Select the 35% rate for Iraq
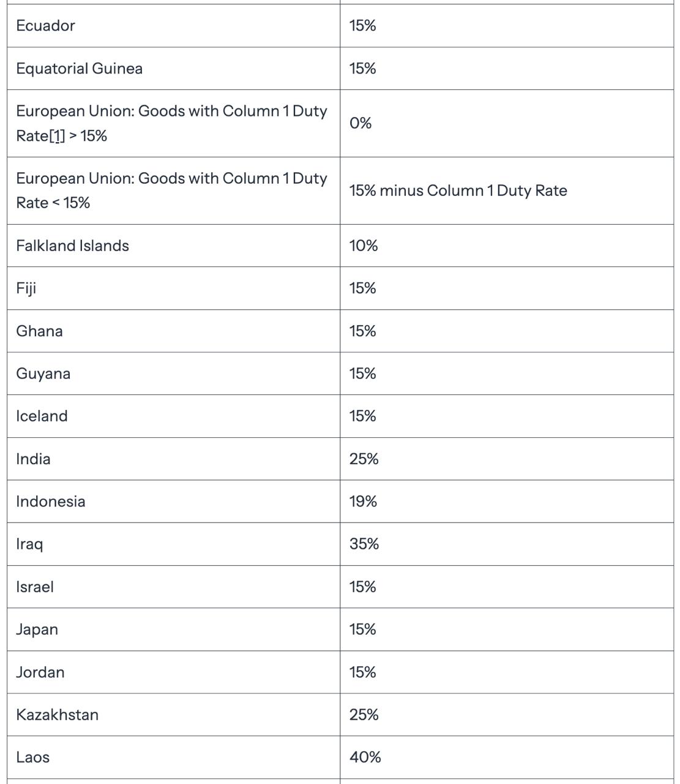Image resolution: width=680 pixels, height=784 pixels. (364, 544)
